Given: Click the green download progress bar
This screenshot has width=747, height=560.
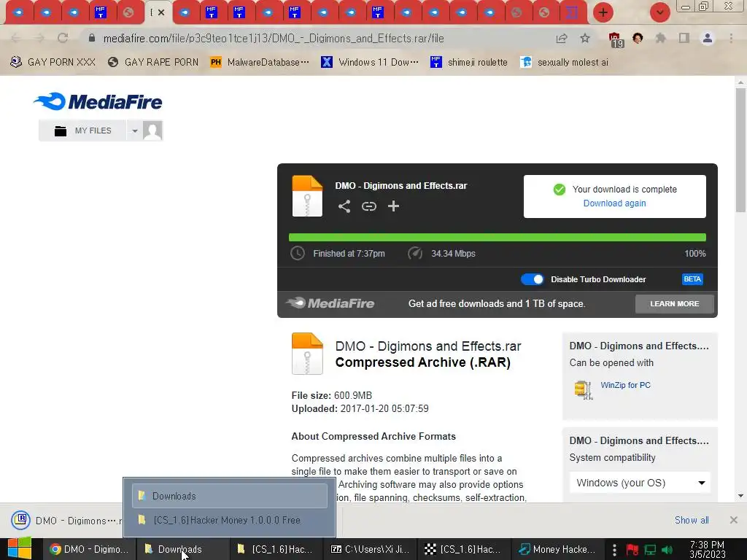Looking at the screenshot, I should pos(497,237).
